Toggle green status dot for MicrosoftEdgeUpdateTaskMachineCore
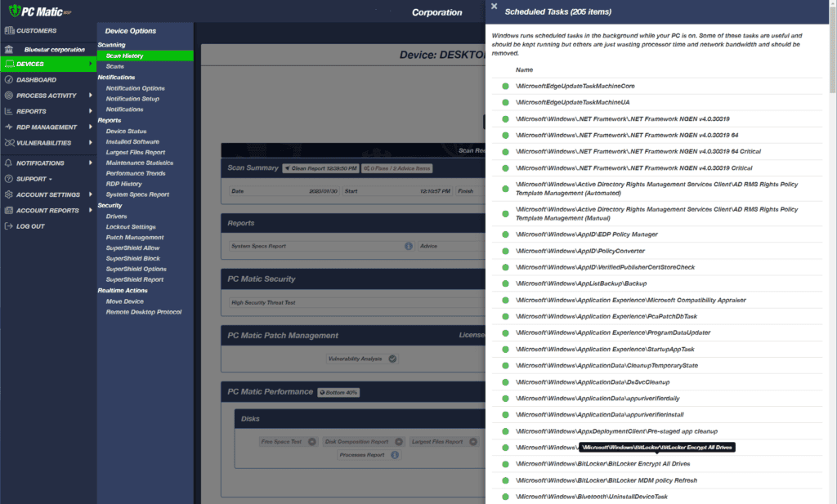Screen dimensions: 837x504 (505, 86)
